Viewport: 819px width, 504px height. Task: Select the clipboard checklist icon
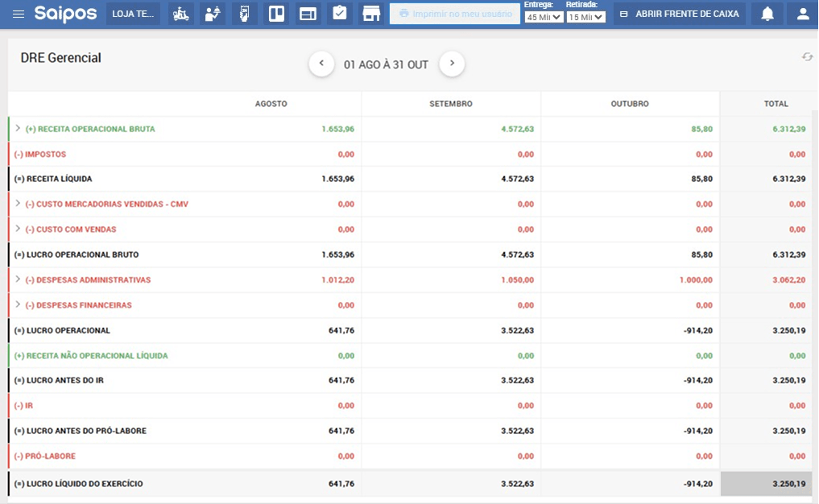[338, 13]
